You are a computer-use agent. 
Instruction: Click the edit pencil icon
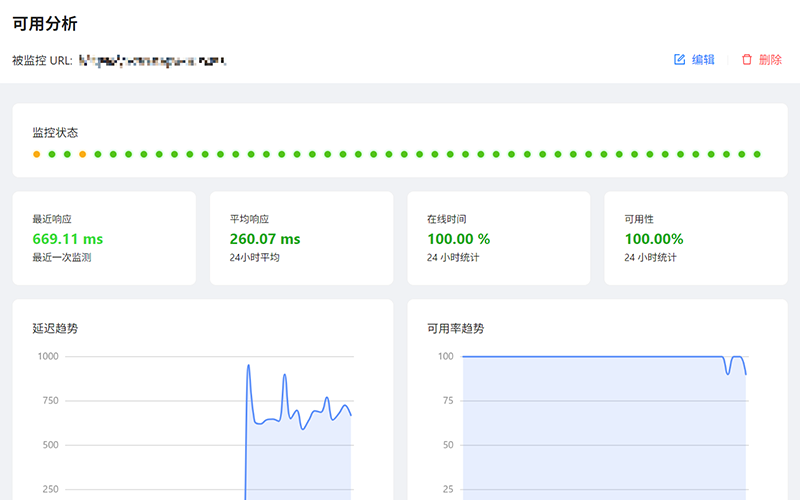pos(680,59)
